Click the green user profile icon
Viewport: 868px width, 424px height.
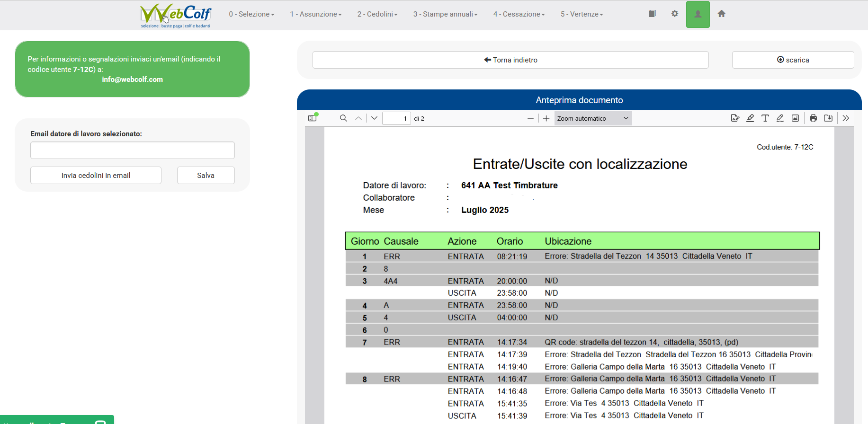tap(698, 14)
